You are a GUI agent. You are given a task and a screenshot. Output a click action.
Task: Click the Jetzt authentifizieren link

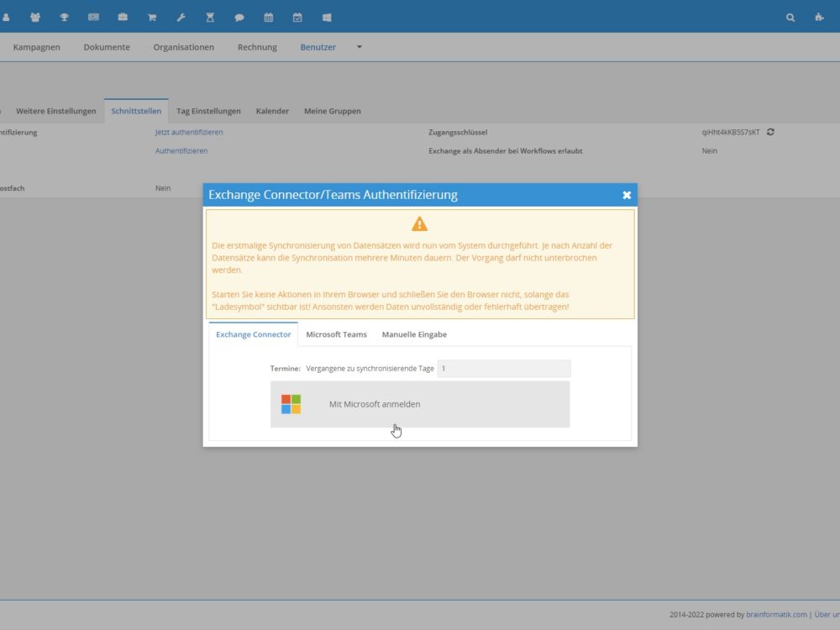tap(189, 132)
